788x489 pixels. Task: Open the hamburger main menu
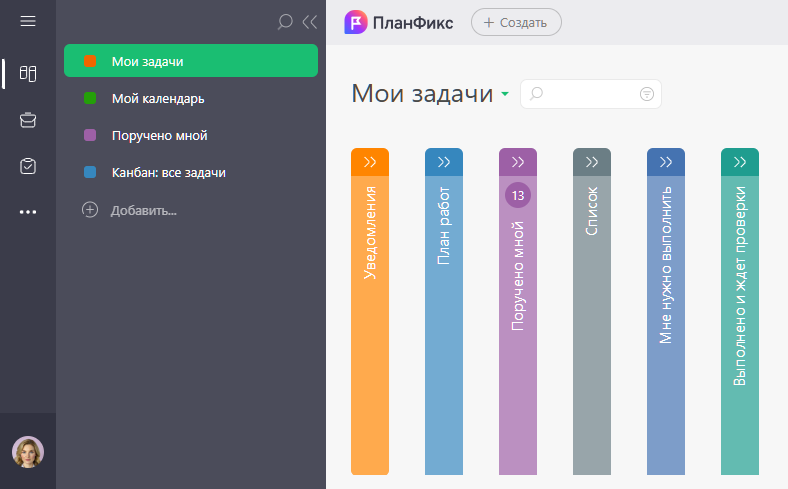point(28,21)
